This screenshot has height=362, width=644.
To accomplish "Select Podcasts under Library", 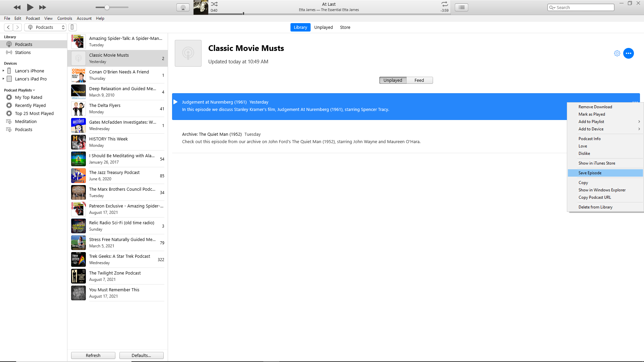I will [x=34, y=44].
